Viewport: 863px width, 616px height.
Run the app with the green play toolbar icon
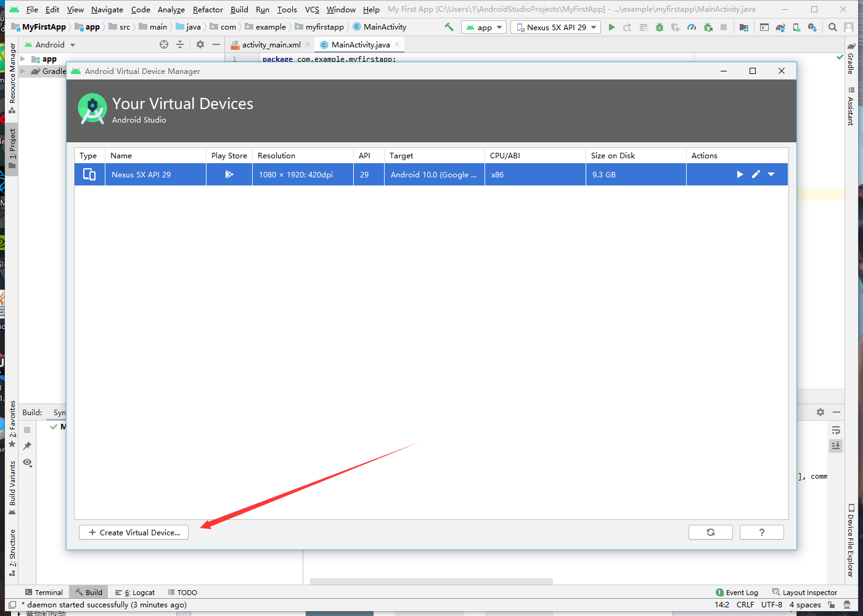pos(611,27)
